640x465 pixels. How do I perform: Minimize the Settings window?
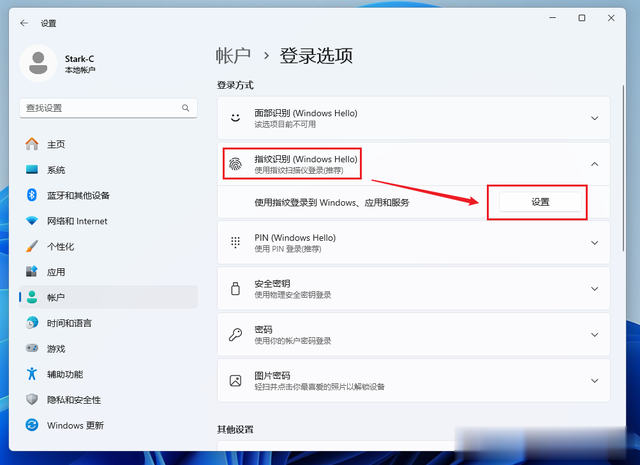(x=553, y=18)
